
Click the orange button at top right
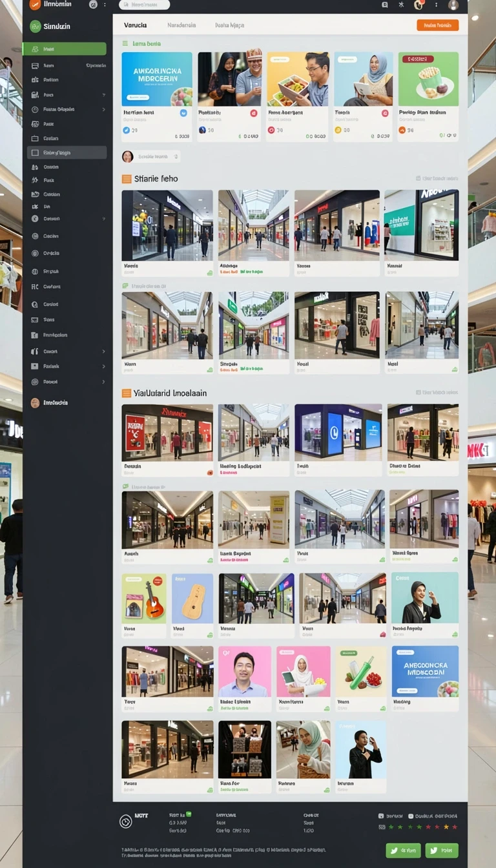click(438, 25)
